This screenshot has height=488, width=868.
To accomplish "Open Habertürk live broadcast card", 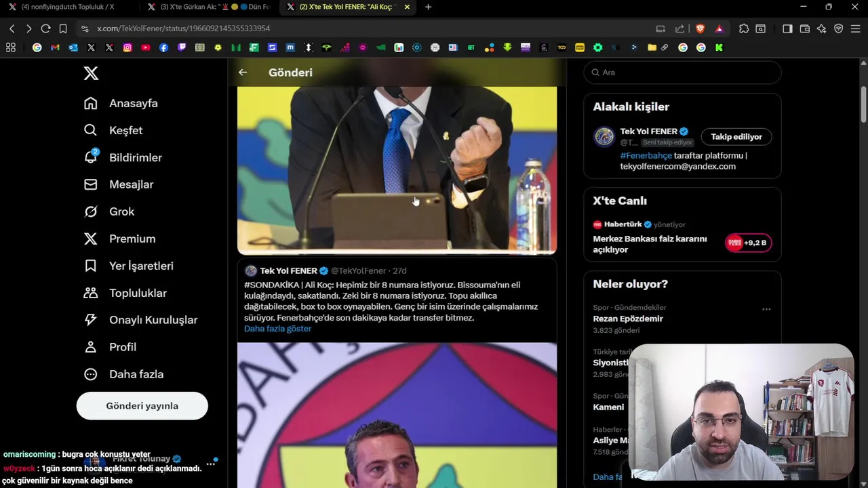I will tap(682, 235).
